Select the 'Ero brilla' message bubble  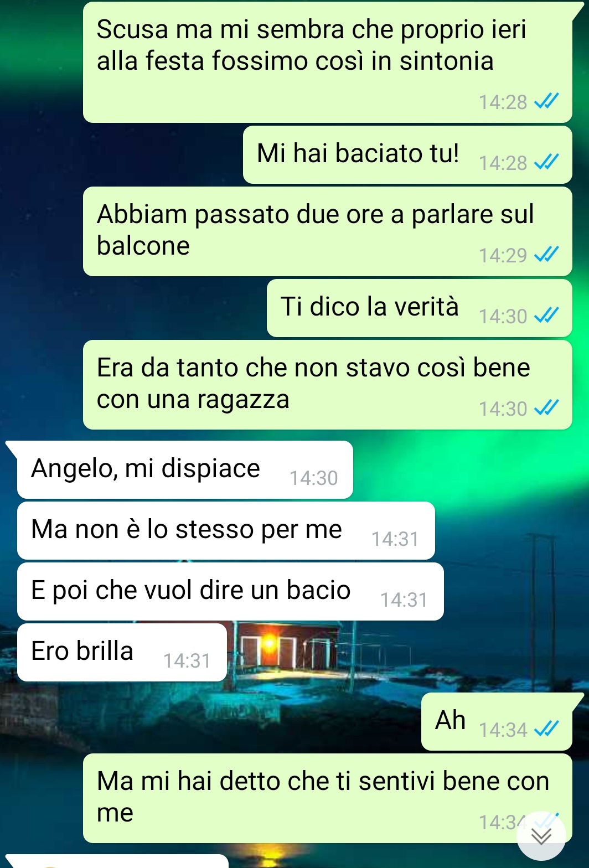(x=122, y=652)
